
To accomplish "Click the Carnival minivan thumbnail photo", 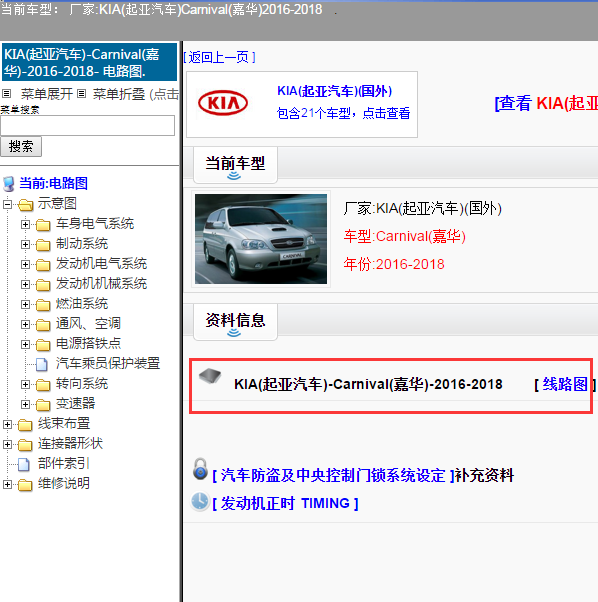I will tap(261, 239).
